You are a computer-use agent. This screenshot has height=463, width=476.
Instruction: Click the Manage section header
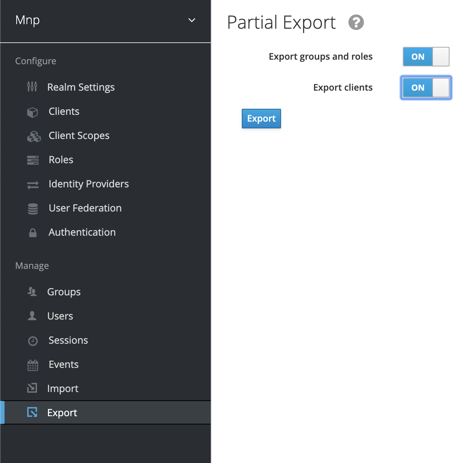32,266
